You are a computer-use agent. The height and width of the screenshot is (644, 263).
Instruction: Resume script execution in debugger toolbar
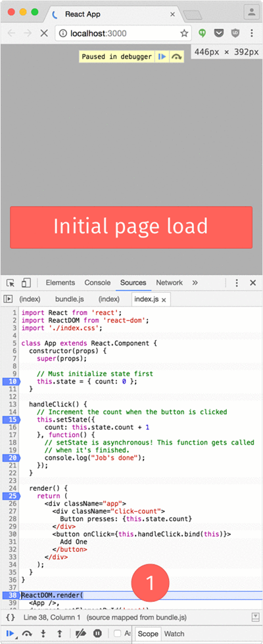[10, 633]
